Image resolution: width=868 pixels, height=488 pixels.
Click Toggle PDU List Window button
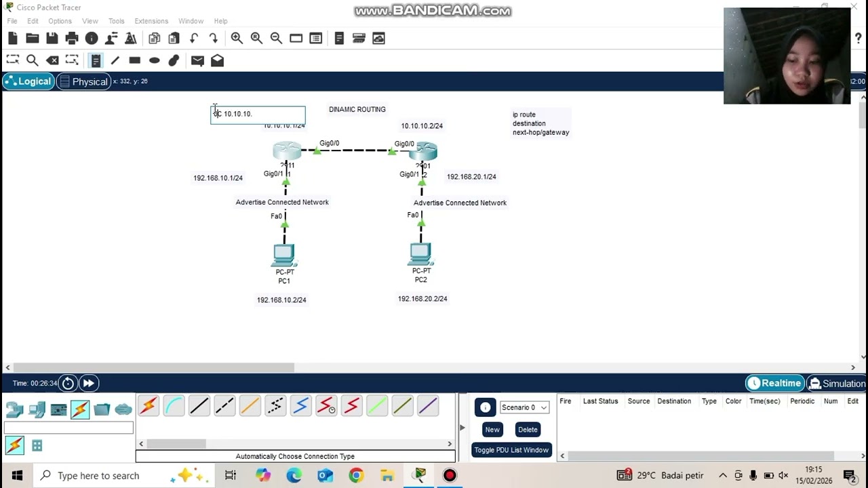(x=511, y=450)
